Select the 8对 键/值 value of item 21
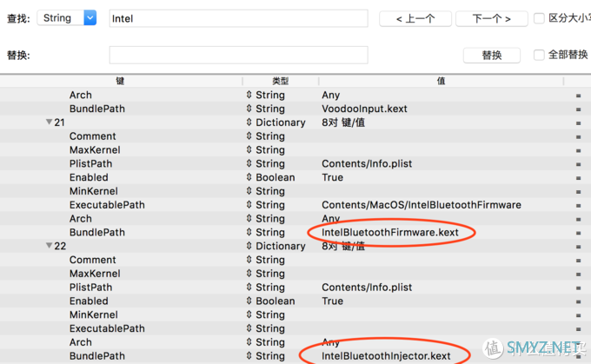Image resolution: width=591 pixels, height=364 pixels. 343,122
